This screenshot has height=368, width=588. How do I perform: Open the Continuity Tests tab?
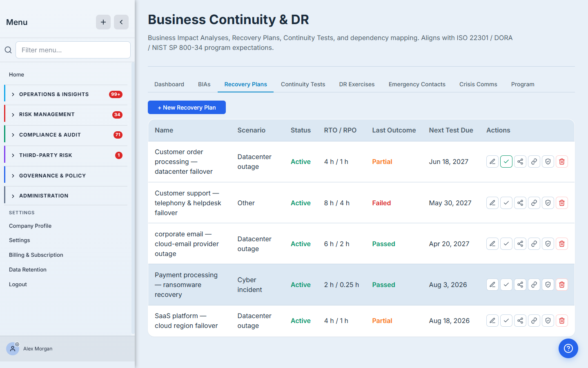pos(303,84)
